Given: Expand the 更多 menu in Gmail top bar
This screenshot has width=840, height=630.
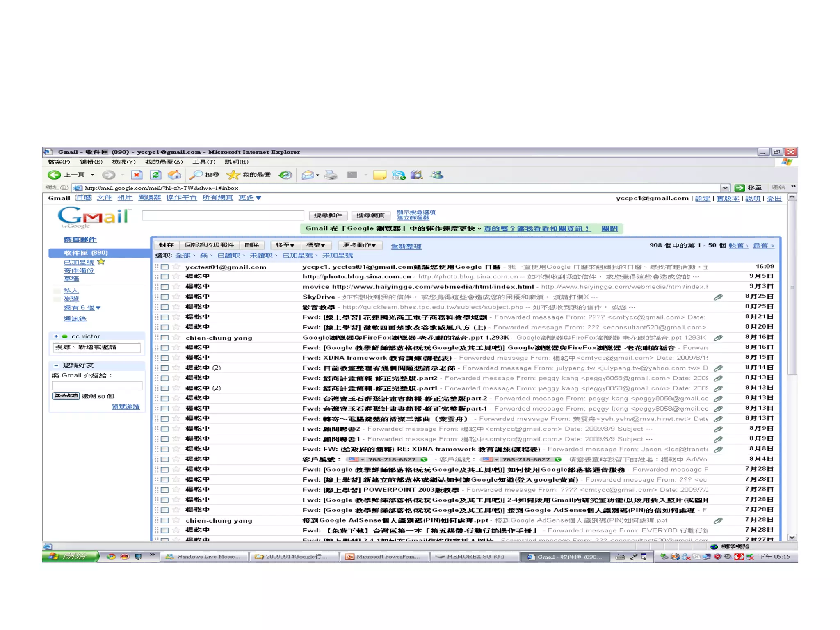Looking at the screenshot, I should point(250,198).
